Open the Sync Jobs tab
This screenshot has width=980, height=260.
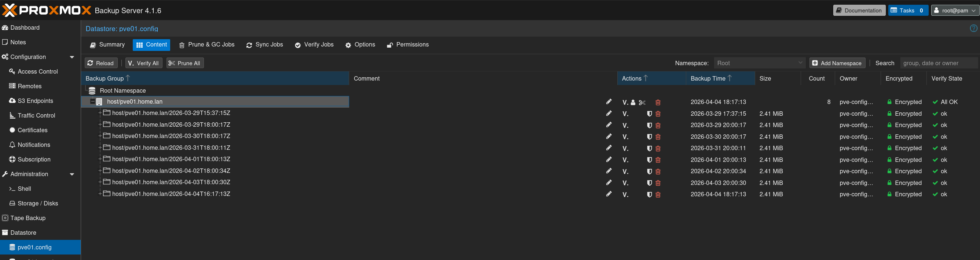pyautogui.click(x=264, y=45)
